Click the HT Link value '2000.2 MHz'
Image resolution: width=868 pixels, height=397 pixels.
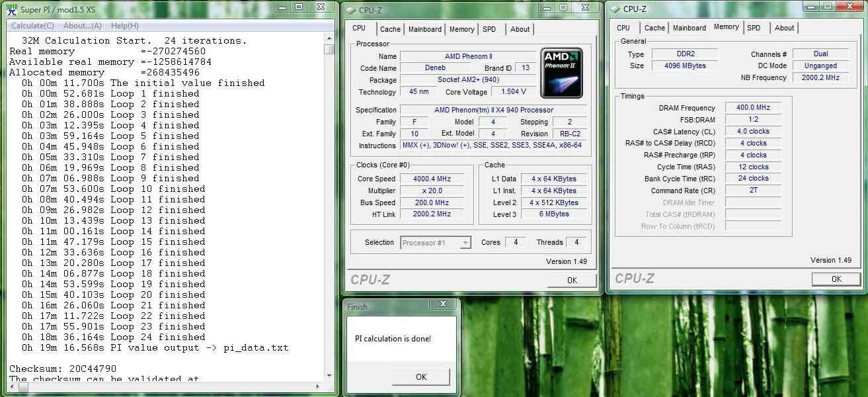pyautogui.click(x=432, y=214)
